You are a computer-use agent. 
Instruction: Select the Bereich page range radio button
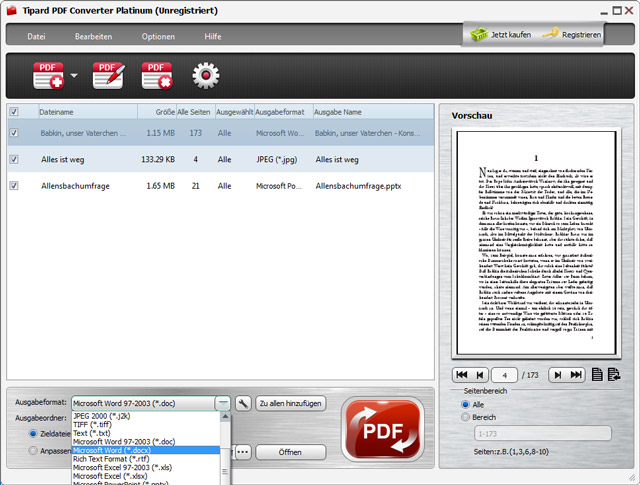point(465,417)
